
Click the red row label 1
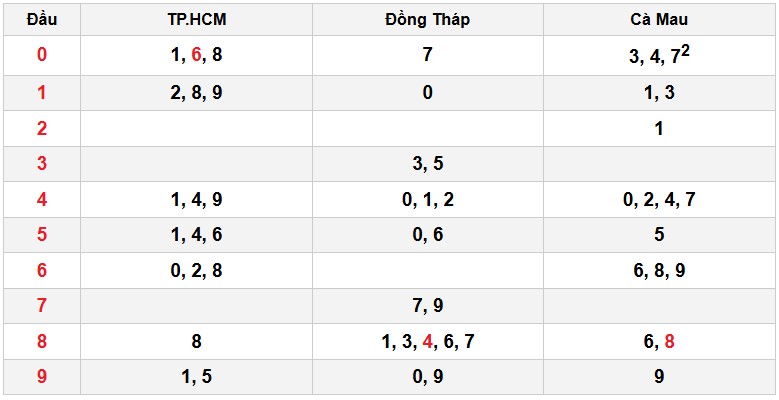click(41, 93)
